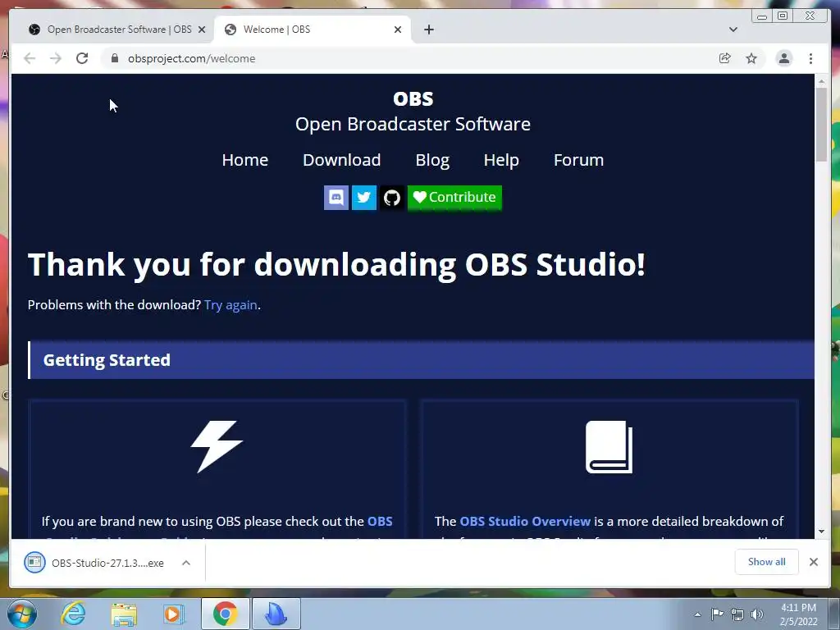The width and height of the screenshot is (840, 630).
Task: Open Windows Explorer folder taskbar icon
Action: [124, 614]
